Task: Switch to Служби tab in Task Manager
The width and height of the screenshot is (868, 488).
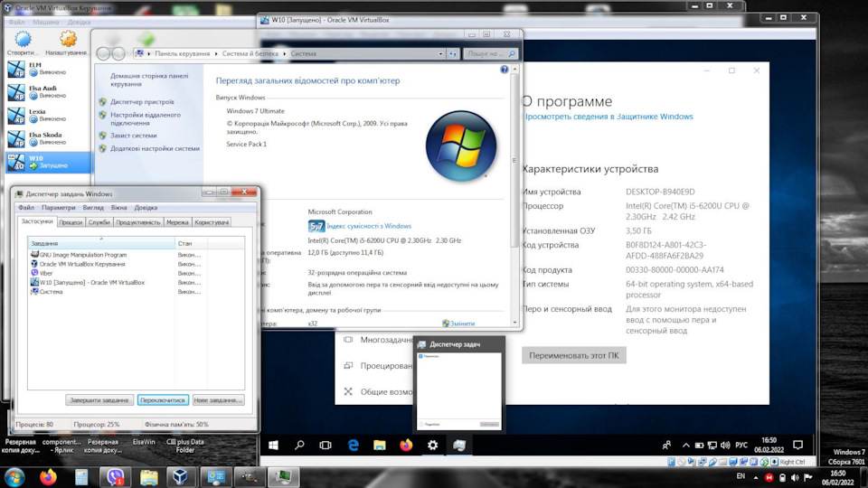Action: point(99,222)
